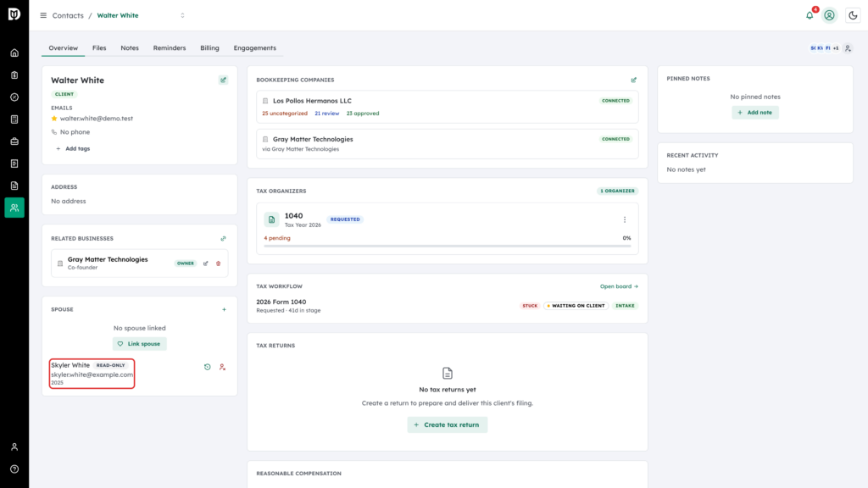
Task: Open the contact switcher dropdown
Action: coord(183,15)
